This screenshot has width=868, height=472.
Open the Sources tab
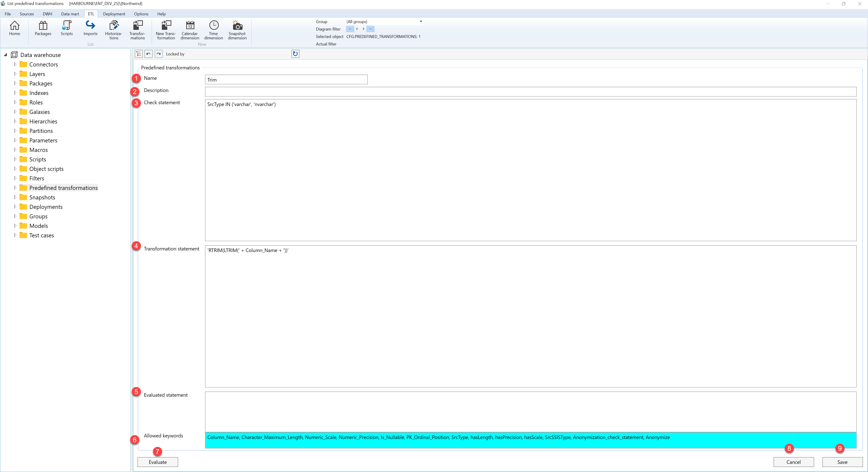(27, 14)
